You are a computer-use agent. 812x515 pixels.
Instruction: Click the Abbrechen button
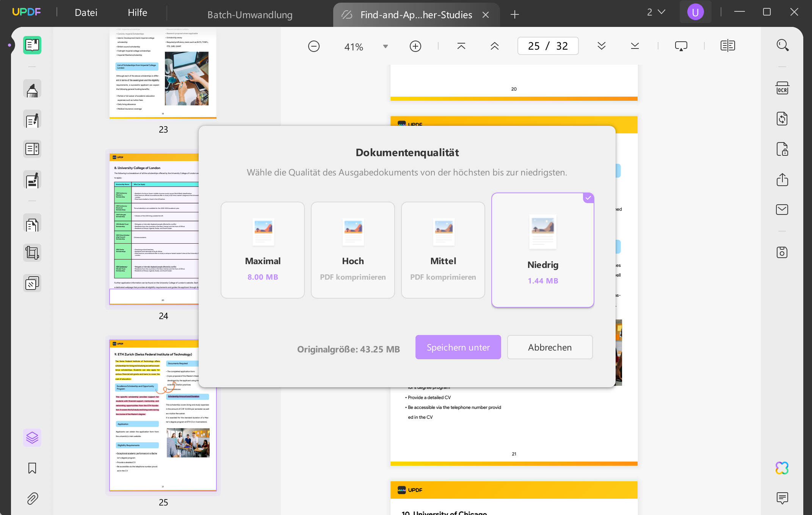(x=550, y=347)
